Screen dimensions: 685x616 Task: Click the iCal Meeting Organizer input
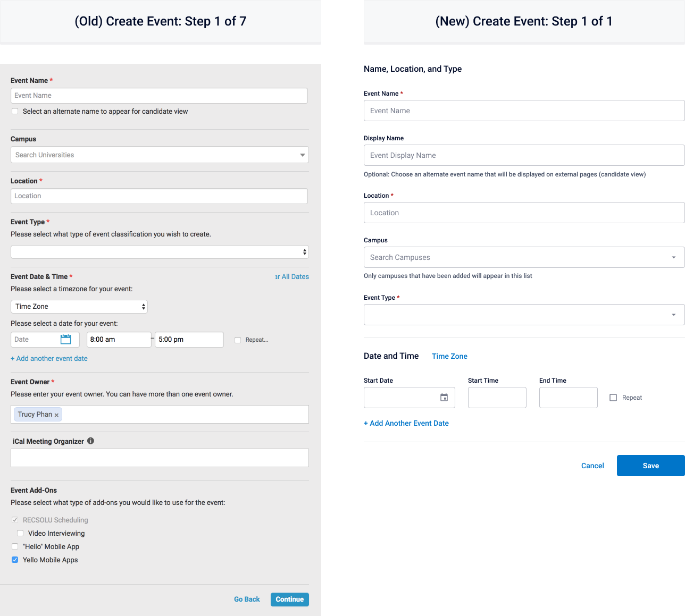(160, 458)
